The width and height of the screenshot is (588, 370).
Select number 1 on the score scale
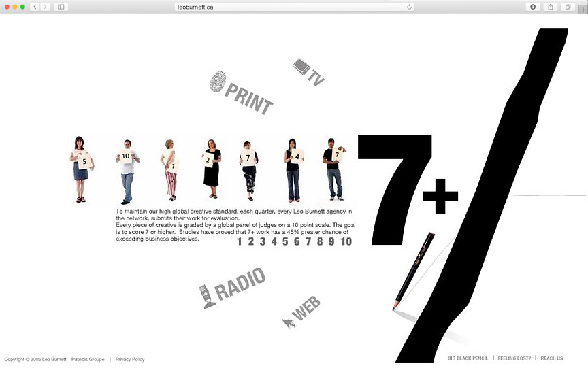tap(240, 241)
